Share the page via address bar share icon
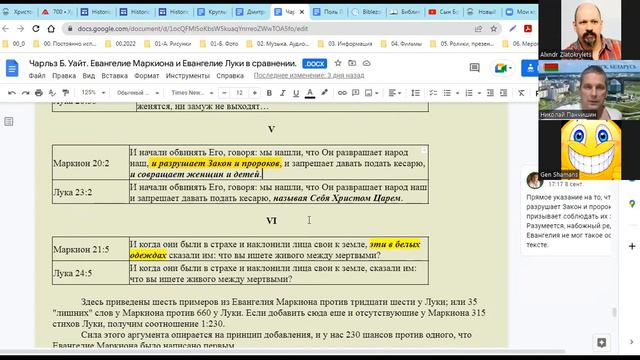640x360 pixels. click(478, 29)
